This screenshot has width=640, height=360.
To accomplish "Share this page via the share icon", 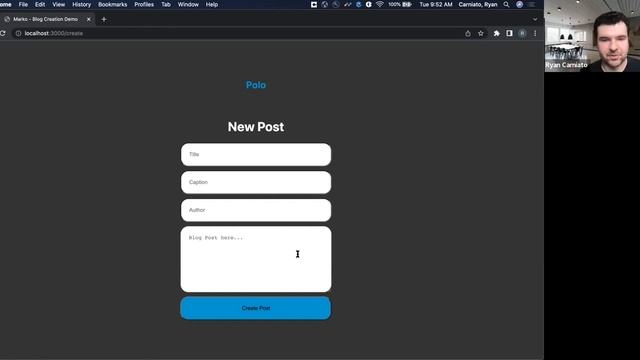I will pos(468,33).
